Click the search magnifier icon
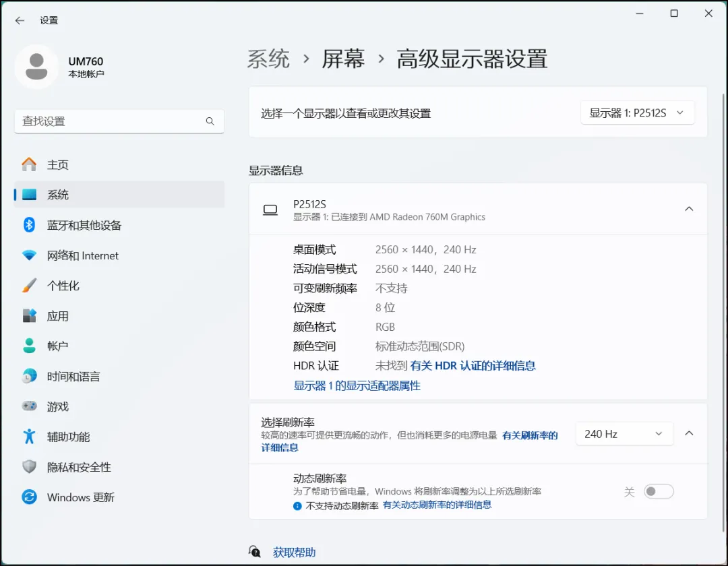The width and height of the screenshot is (728, 566). point(210,121)
